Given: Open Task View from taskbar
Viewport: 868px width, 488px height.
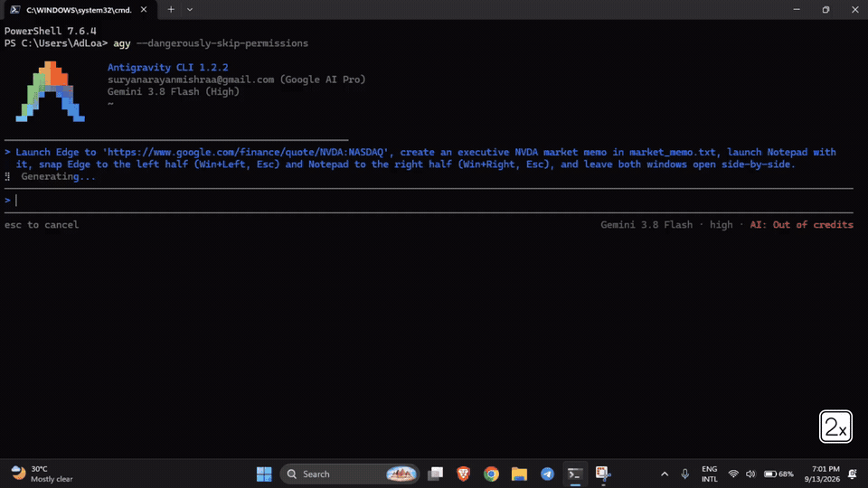Looking at the screenshot, I should (x=436, y=474).
